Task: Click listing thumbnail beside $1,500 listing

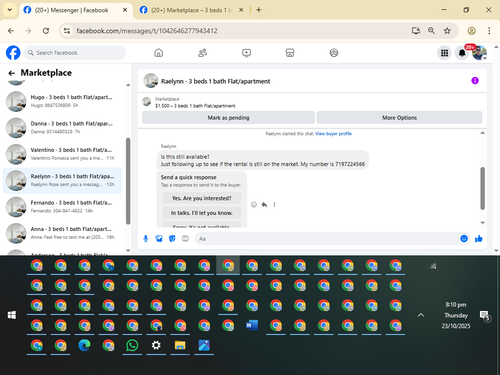Action: [147, 102]
